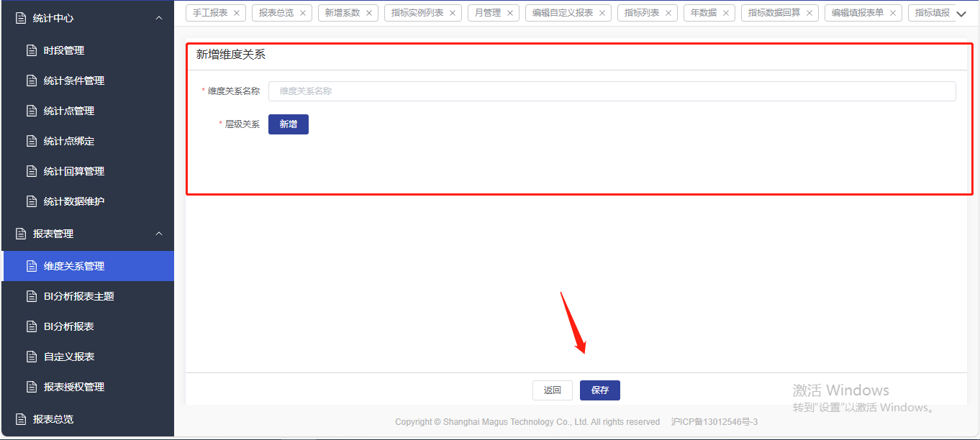Image resolution: width=980 pixels, height=440 pixels.
Task: Close the 新增系数 tab via its X
Action: tap(369, 13)
